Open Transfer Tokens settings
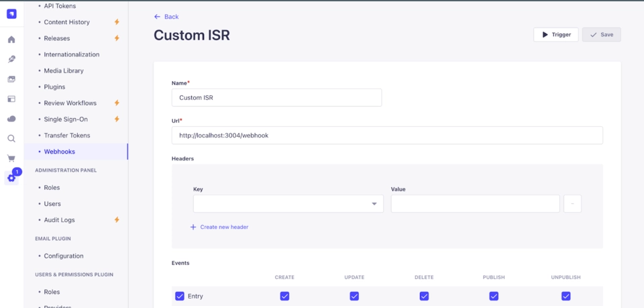The width and height of the screenshot is (644, 308). point(67,135)
